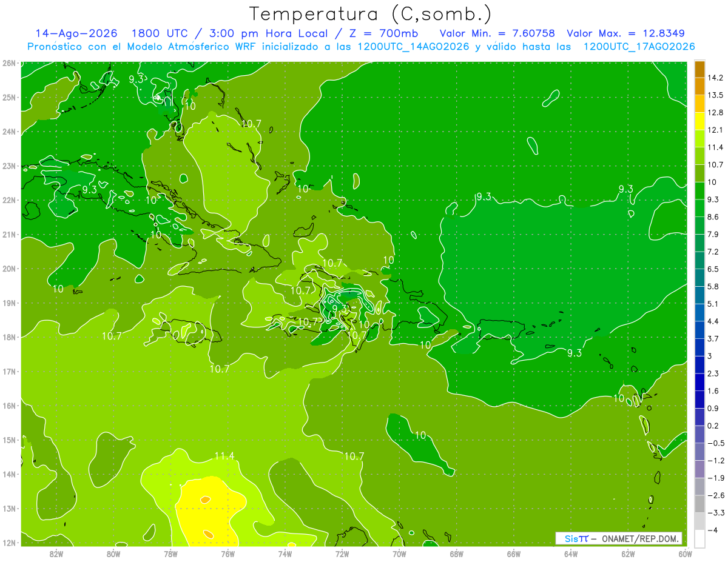Click the longitude axis label "70W"
This screenshot has width=728, height=562.
click(x=399, y=553)
